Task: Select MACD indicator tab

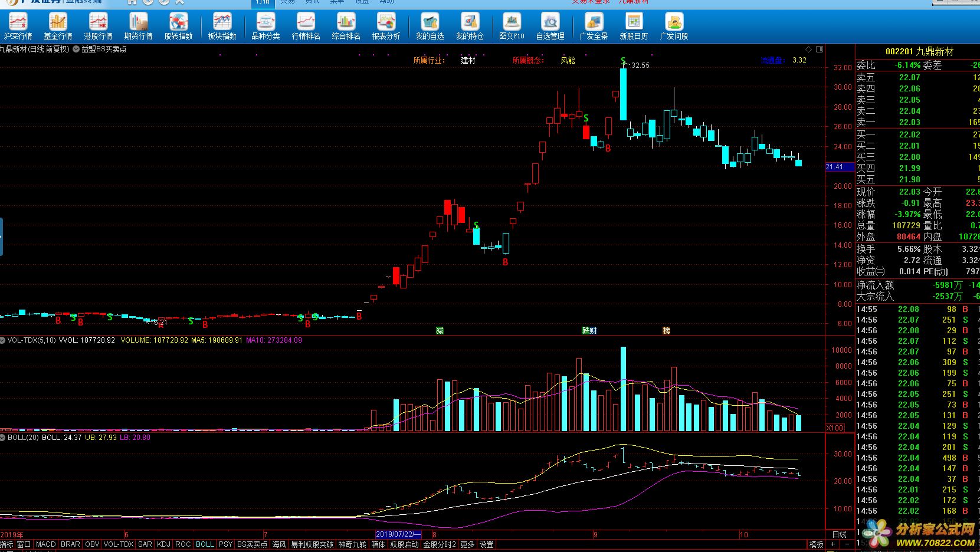Action: 46,544
